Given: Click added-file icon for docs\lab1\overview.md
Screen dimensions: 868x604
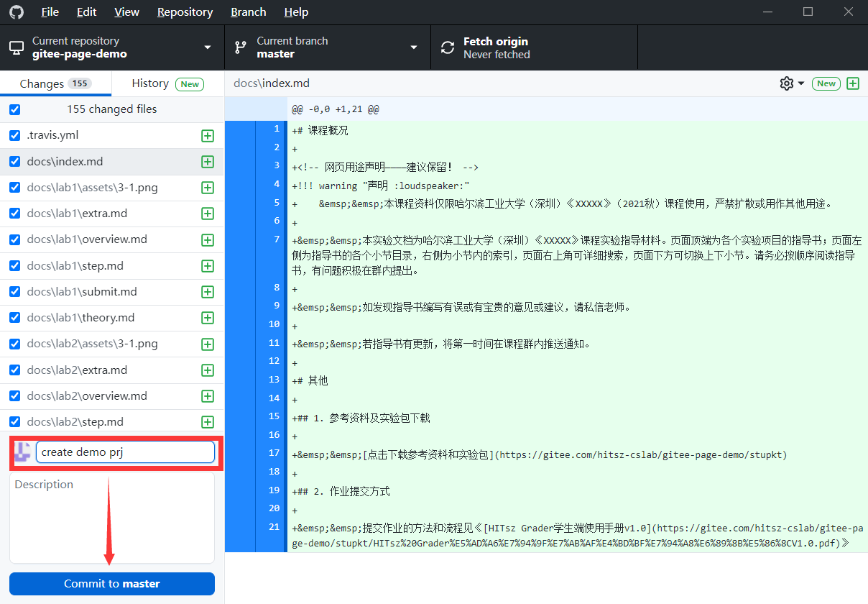Looking at the screenshot, I should click(208, 240).
